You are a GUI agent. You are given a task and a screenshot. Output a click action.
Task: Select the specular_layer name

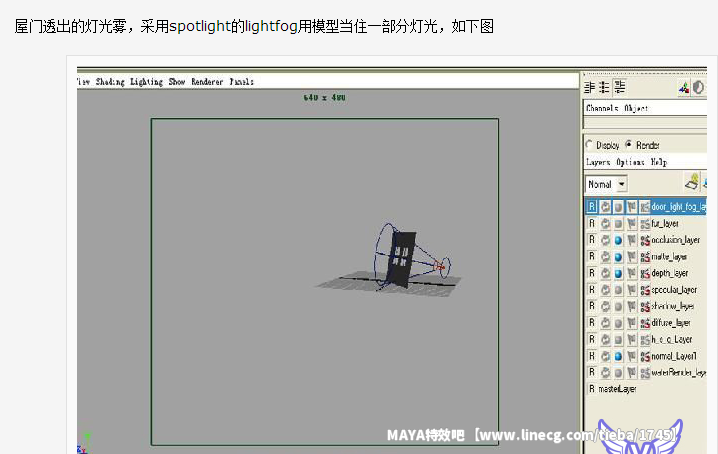tap(674, 290)
